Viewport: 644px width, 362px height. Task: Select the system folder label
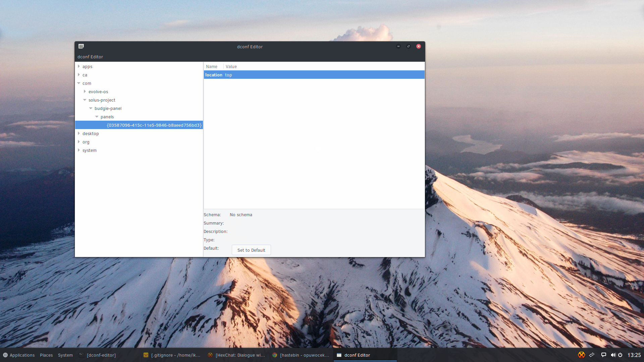pyautogui.click(x=90, y=150)
